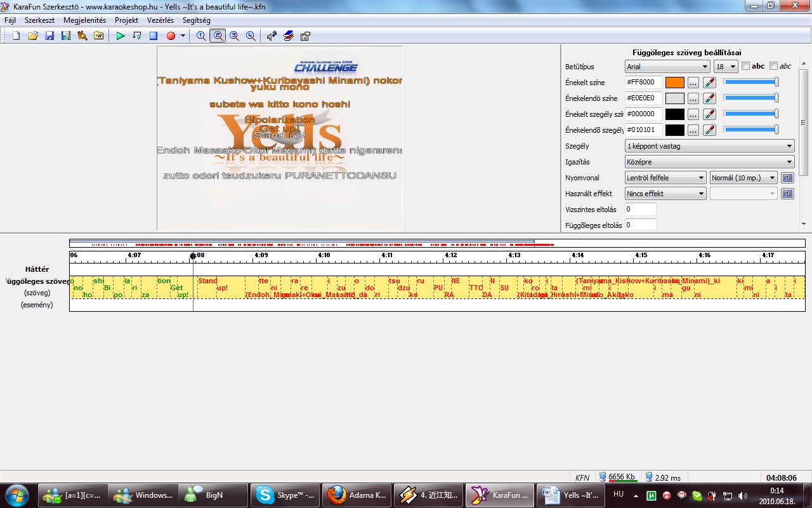Select zoom level 2 magnifier
Viewport: 812px width, 508px height.
[x=218, y=36]
